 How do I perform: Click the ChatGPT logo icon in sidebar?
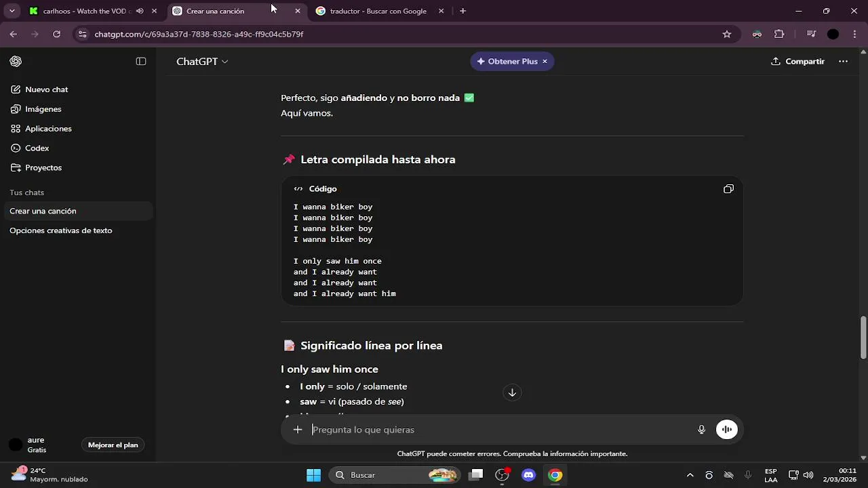(16, 62)
